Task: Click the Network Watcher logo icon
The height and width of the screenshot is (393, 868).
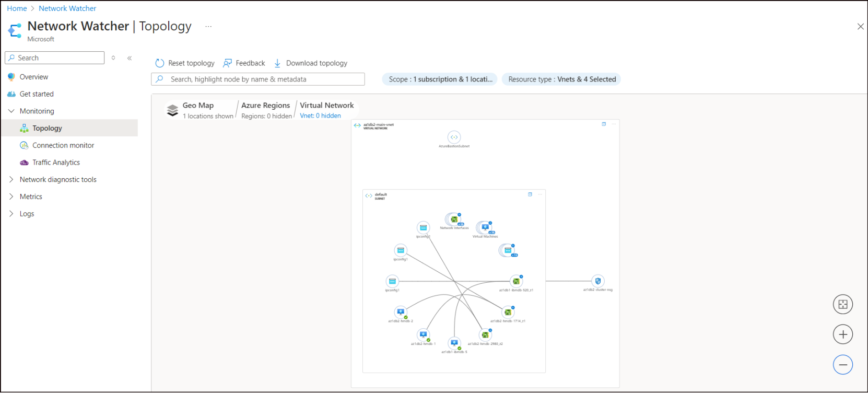Action: tap(15, 30)
